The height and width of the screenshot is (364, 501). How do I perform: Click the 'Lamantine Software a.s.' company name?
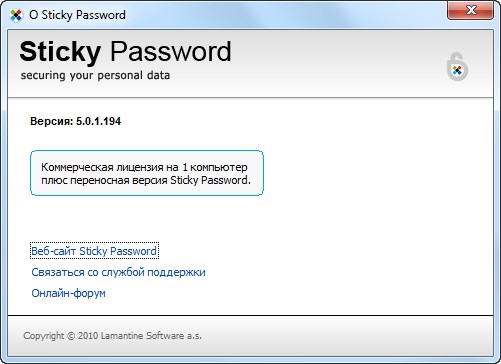(151, 336)
